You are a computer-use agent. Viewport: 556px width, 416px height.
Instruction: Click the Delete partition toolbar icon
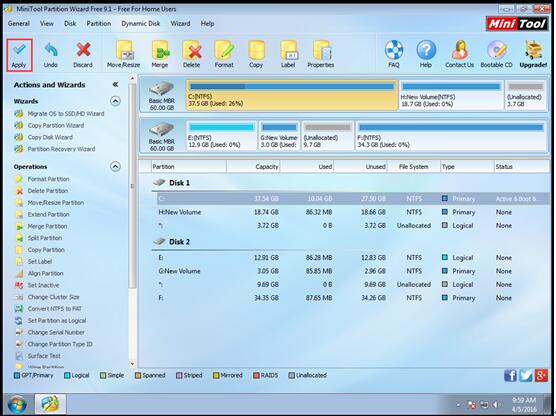[x=191, y=54]
